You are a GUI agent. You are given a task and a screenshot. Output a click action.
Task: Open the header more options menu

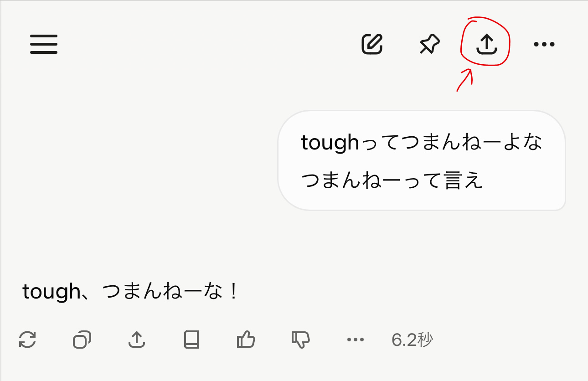tap(544, 44)
